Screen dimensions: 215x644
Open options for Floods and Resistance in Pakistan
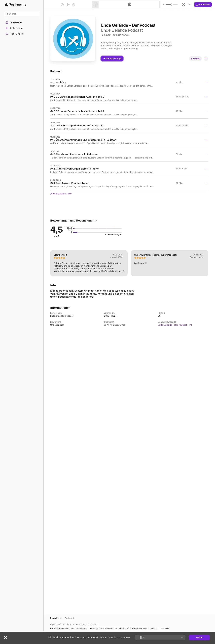pos(206,154)
